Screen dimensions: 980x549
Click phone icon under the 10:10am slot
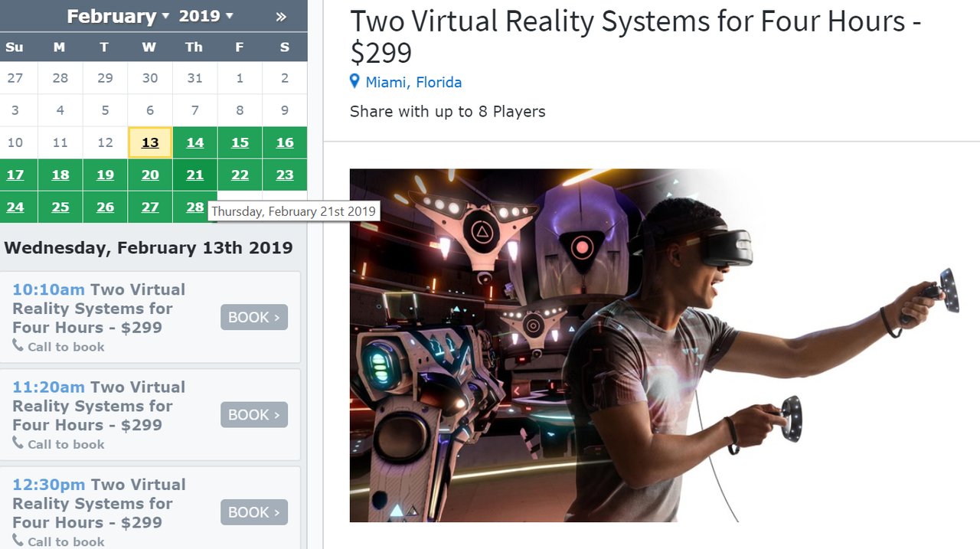(x=18, y=346)
